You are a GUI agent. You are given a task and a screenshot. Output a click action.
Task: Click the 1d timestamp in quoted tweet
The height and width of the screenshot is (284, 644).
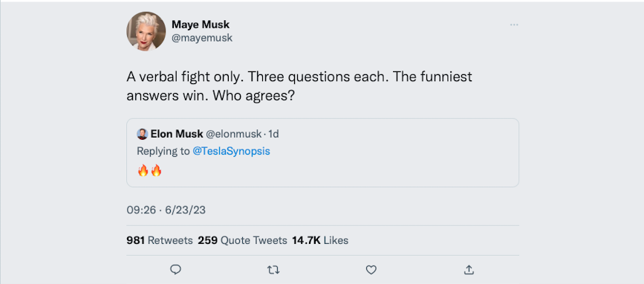[273, 134]
